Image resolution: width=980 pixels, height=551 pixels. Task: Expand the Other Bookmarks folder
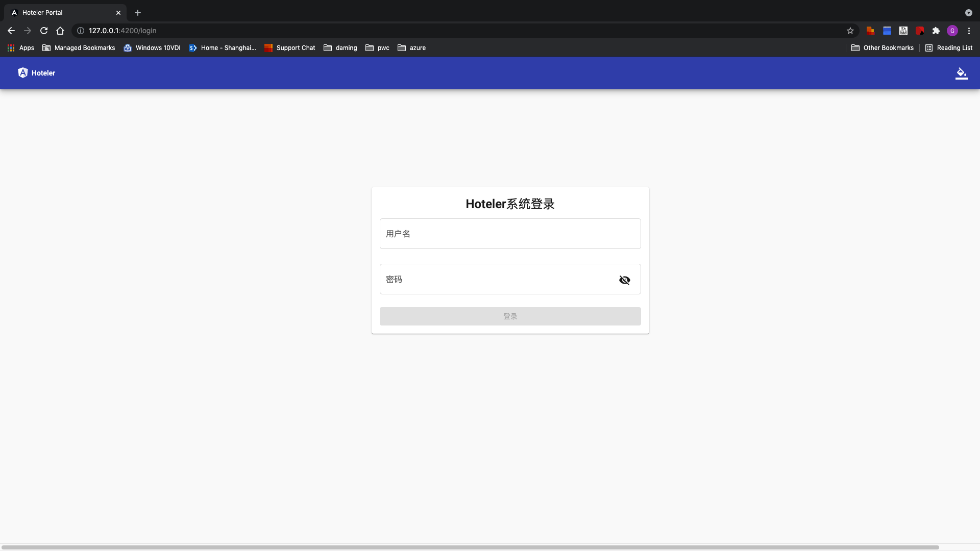(x=883, y=48)
